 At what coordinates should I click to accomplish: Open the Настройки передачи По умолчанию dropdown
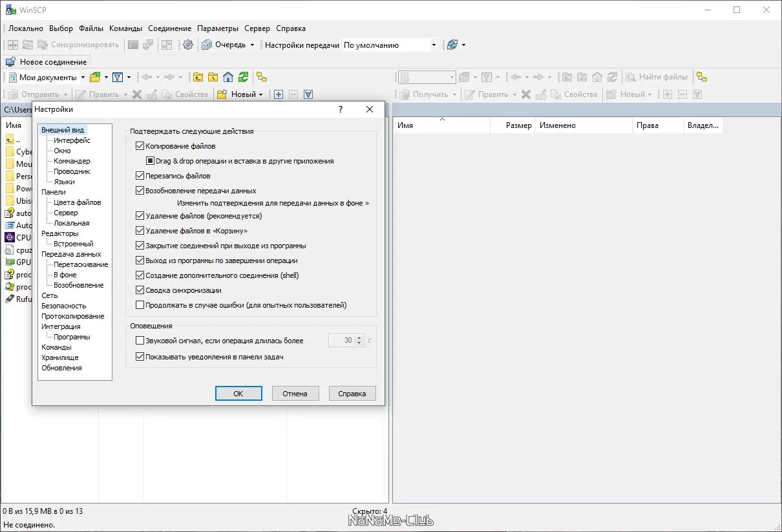390,45
